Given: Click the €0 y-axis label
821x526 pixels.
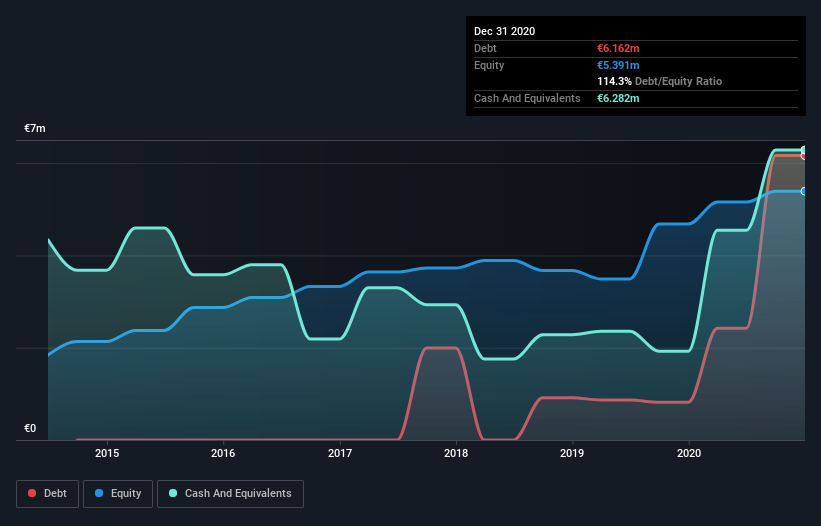Looking at the screenshot, I should click(x=30, y=429).
